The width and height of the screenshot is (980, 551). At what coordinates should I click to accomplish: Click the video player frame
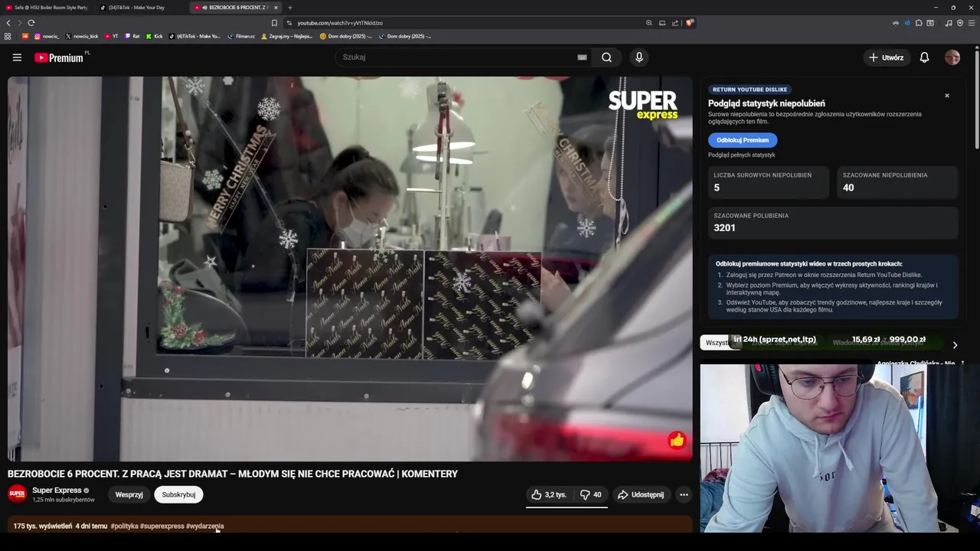pyautogui.click(x=350, y=269)
